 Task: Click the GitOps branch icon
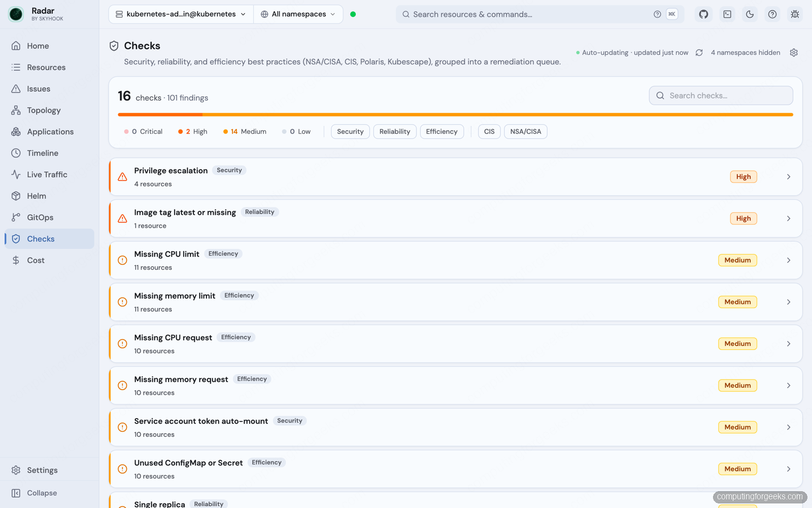pyautogui.click(x=16, y=217)
